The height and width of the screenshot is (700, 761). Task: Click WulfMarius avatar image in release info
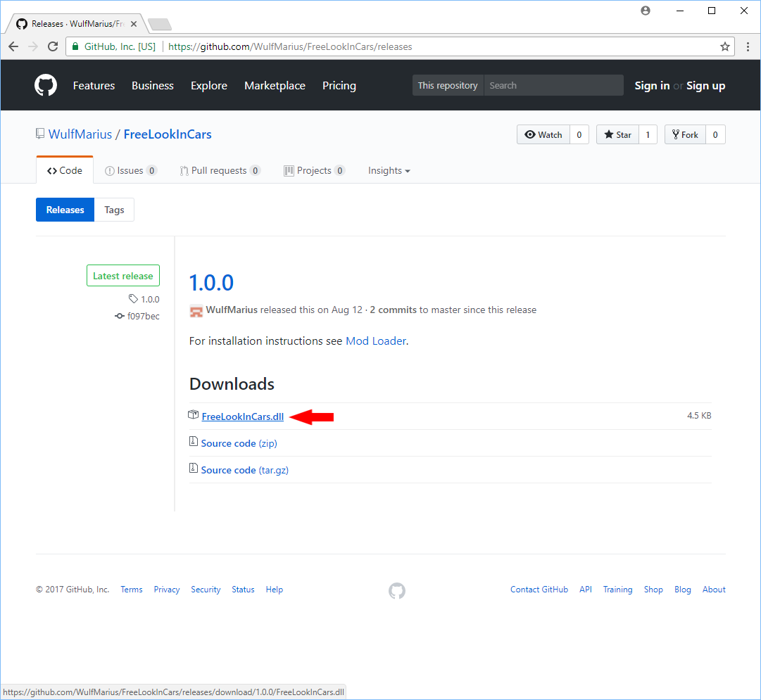click(196, 311)
